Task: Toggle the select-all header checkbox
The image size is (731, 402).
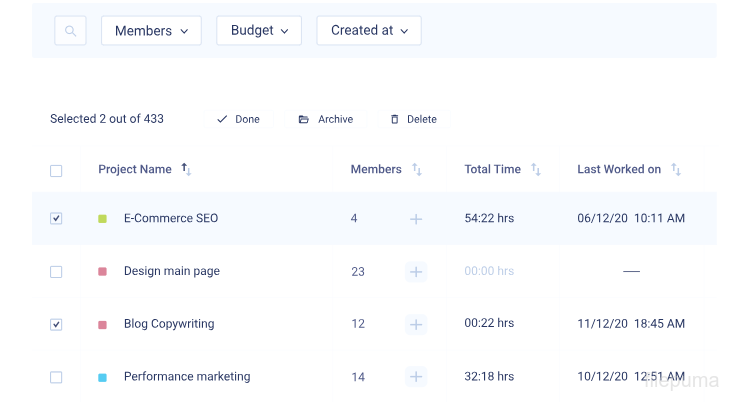Action: pos(56,171)
